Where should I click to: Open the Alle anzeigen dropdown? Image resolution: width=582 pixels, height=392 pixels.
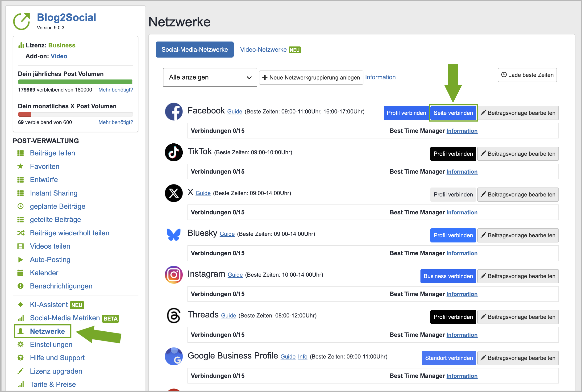coord(210,77)
